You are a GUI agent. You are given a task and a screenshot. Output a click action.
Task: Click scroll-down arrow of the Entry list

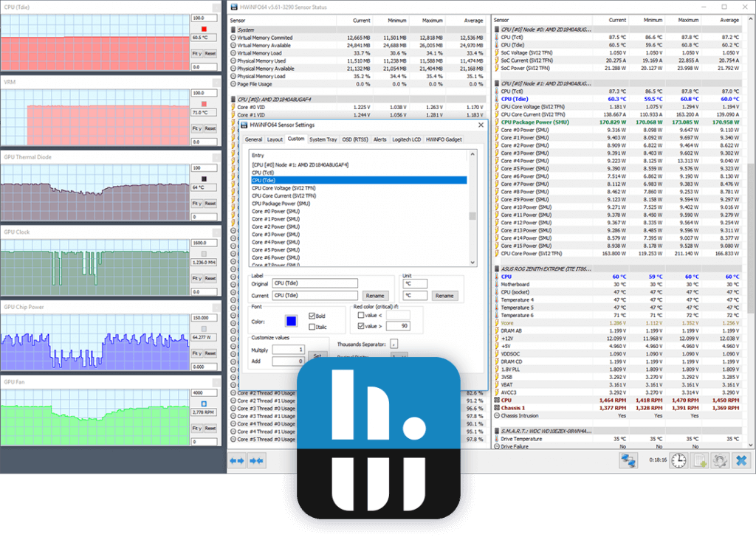[x=472, y=263]
